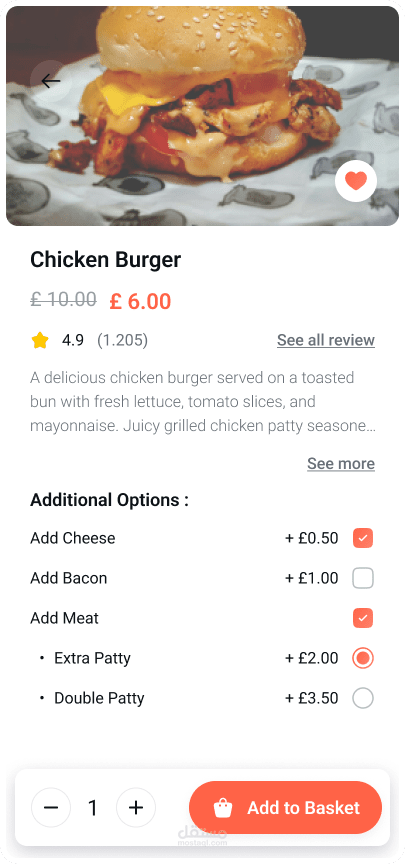Select the Add Bacon label
This screenshot has width=405, height=864.
click(x=69, y=578)
